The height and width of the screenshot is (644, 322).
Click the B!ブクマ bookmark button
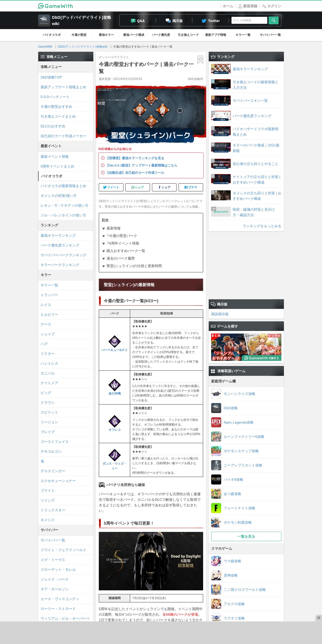191,187
